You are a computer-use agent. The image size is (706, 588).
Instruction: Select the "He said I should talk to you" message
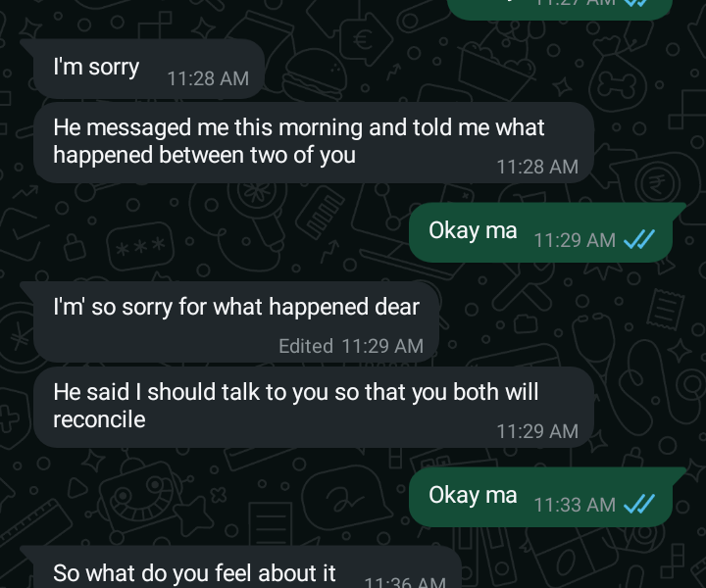pyautogui.click(x=295, y=392)
